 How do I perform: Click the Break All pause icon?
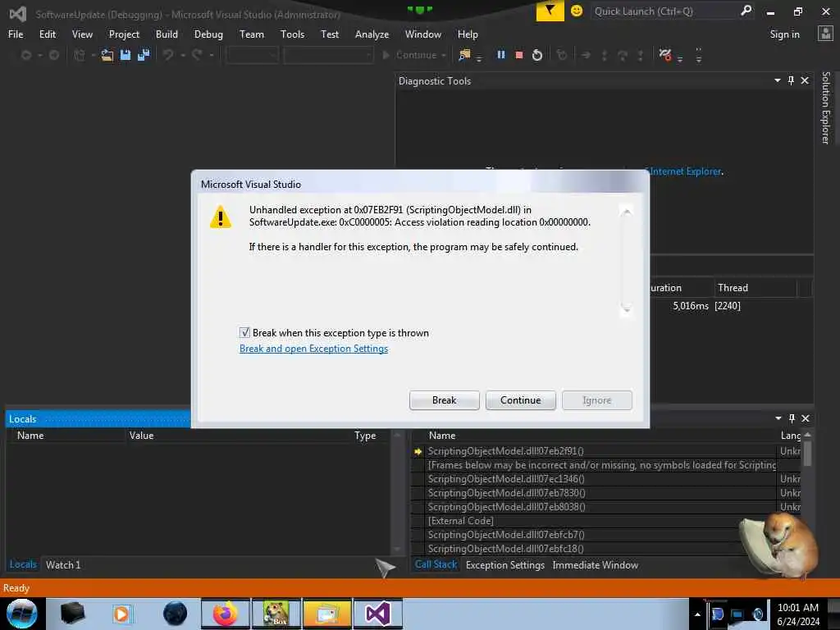(501, 55)
